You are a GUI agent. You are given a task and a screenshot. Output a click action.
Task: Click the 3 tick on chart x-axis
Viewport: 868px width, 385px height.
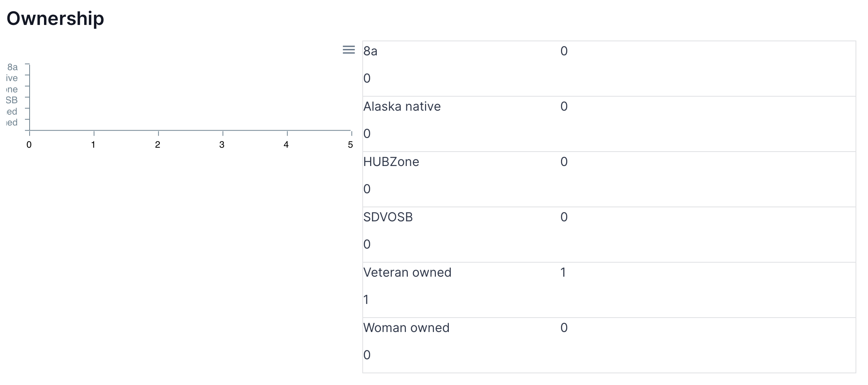coord(222,145)
